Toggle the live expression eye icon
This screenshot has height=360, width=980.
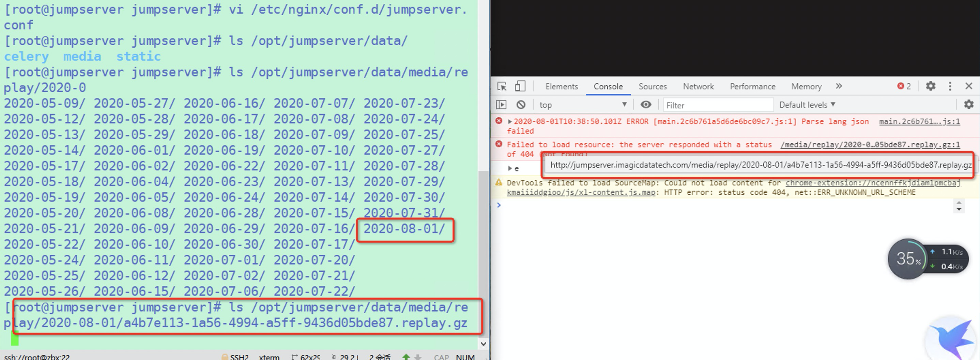click(x=646, y=104)
